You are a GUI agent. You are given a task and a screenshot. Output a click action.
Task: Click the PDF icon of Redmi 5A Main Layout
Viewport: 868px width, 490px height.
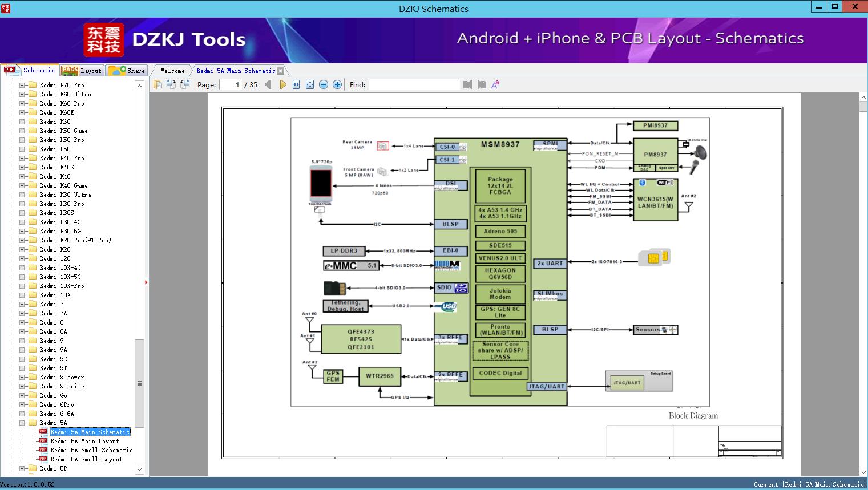43,441
